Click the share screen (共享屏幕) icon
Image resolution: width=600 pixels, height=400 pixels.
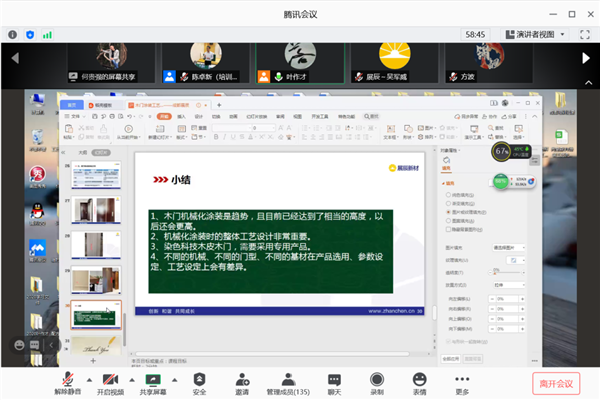pyautogui.click(x=153, y=379)
